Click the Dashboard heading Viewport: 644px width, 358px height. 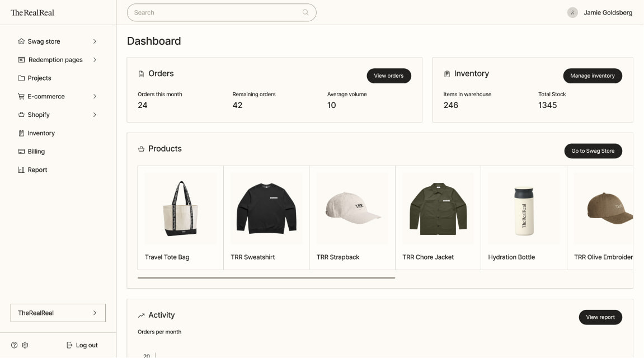(154, 41)
